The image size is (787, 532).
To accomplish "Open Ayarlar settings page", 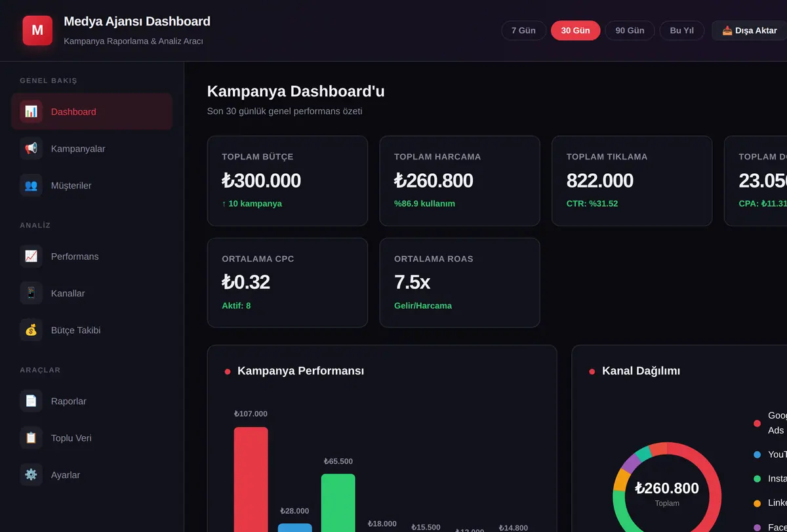I will click(x=92, y=474).
